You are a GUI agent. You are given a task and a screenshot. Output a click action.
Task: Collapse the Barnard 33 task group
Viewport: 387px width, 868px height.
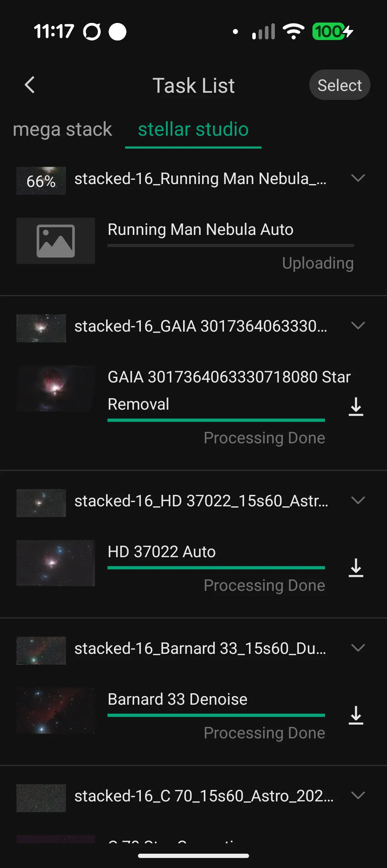point(358,648)
